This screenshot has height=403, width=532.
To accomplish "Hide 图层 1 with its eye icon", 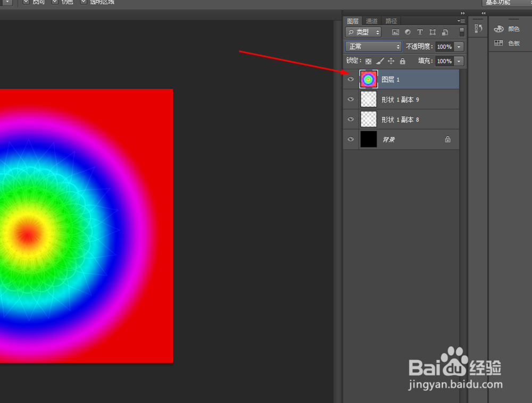I will coord(351,79).
